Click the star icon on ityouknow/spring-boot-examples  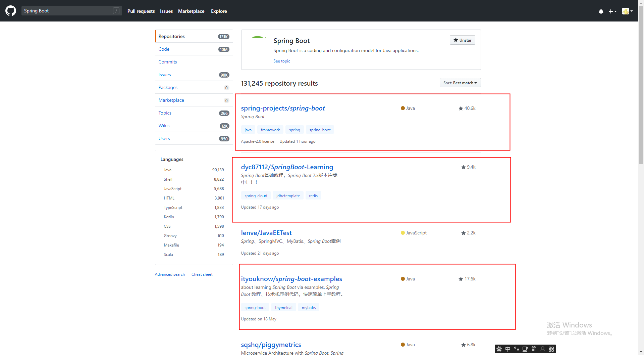(x=461, y=279)
